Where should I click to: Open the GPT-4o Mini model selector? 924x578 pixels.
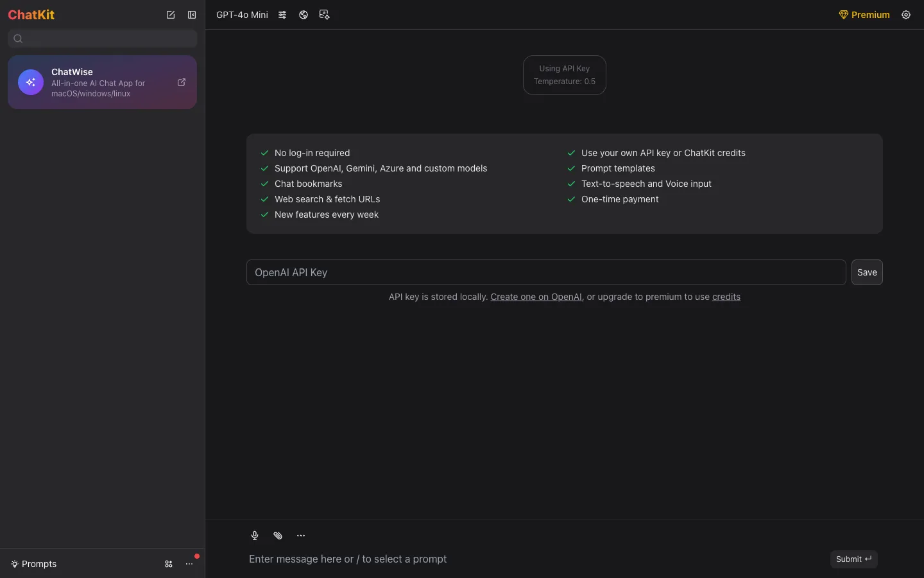[x=242, y=15]
